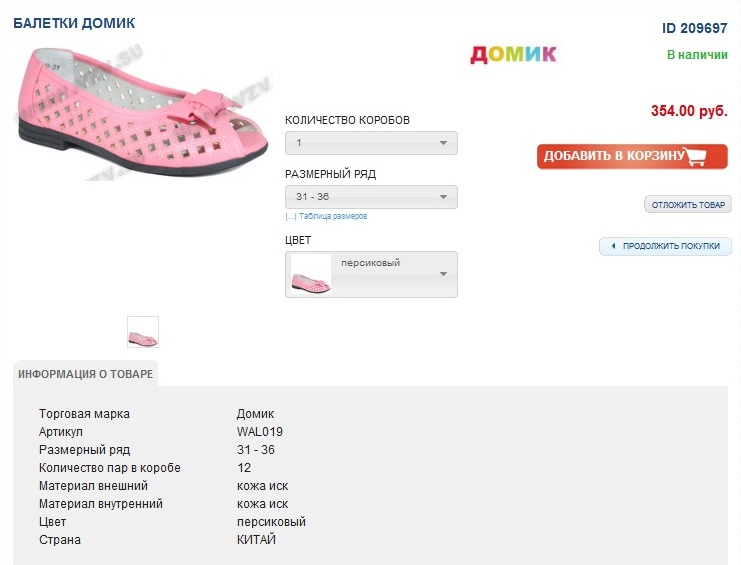Click the WAL019 article number value
This screenshot has width=741, height=565.
pyautogui.click(x=260, y=432)
